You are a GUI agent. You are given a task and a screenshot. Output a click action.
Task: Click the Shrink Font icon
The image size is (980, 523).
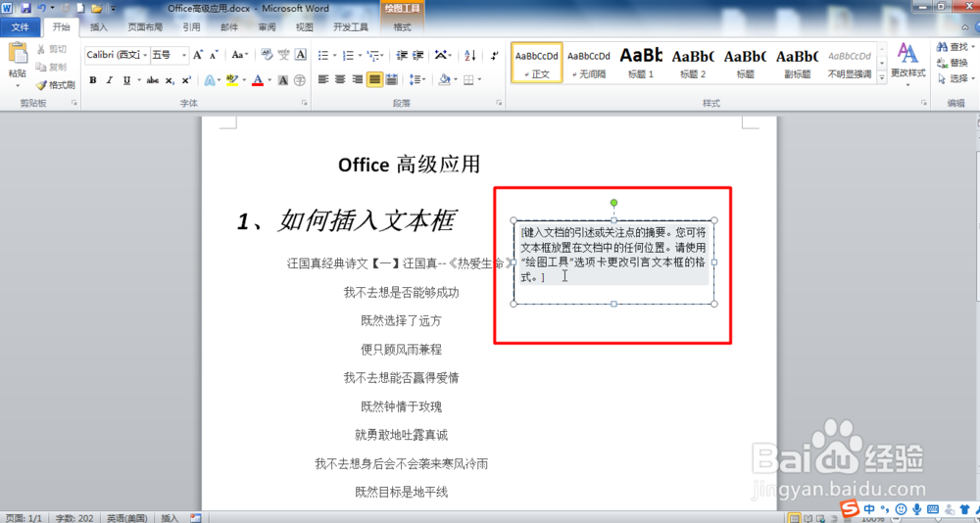(213, 55)
